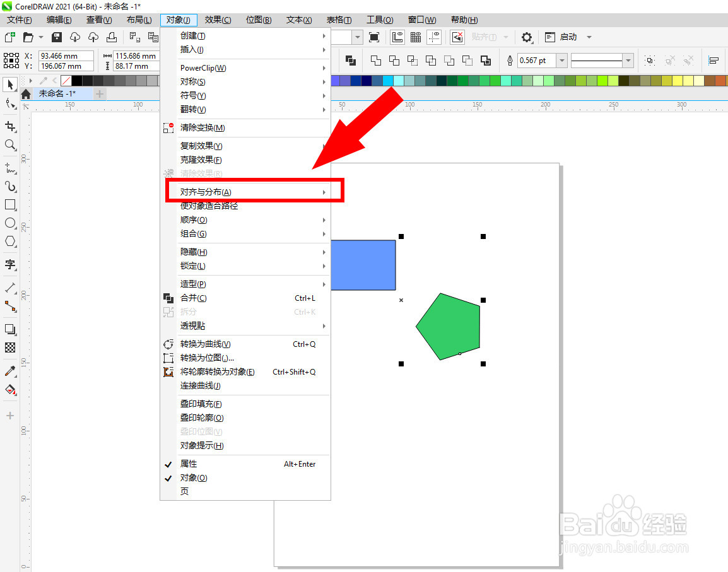Open the outline width 0.567 pt dropdown
Screen dimensions: 728x572
tap(562, 61)
